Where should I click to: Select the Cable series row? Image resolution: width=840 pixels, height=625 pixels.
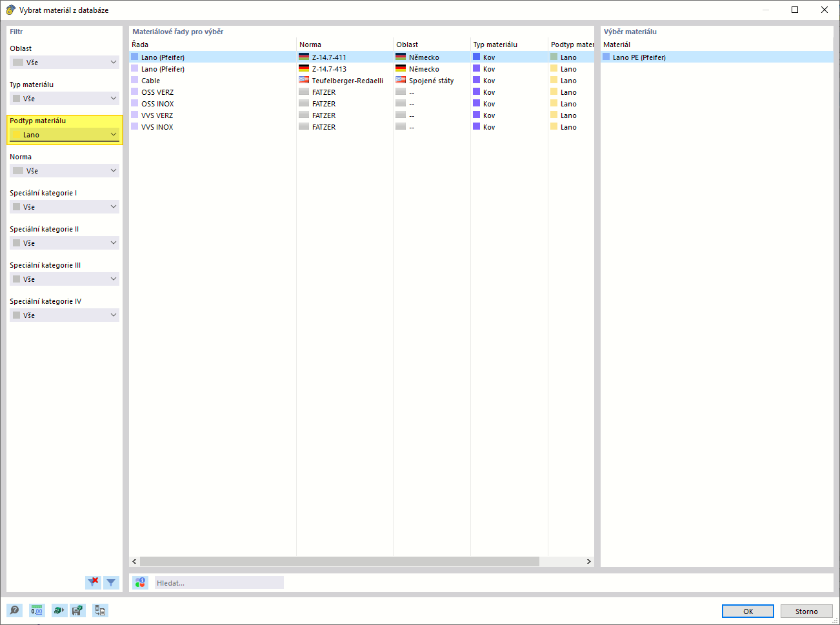coord(361,80)
